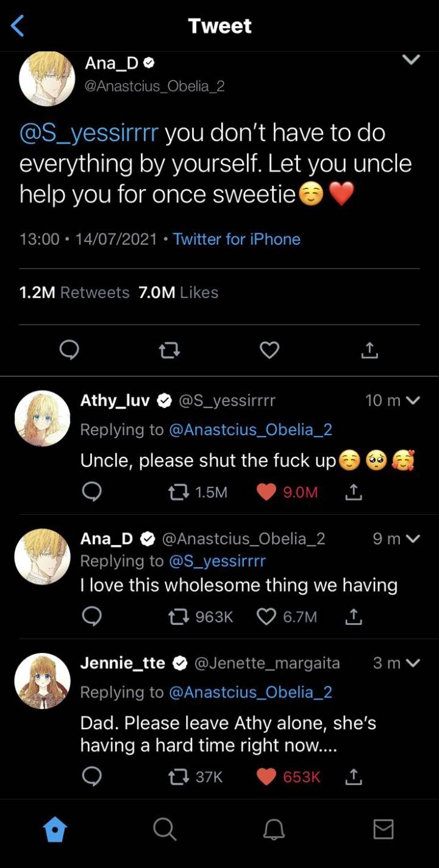The height and width of the screenshot is (868, 439).
Task: Share Ana_D's main tweet
Action: point(369,350)
